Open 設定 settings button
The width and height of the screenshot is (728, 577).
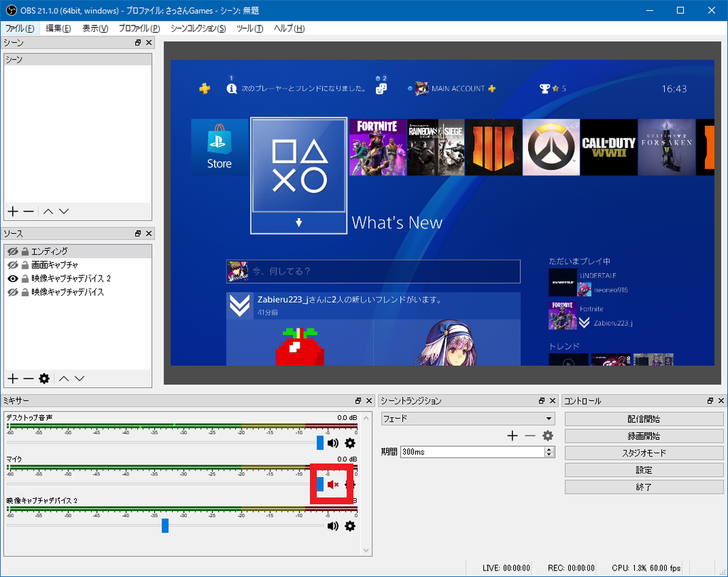(x=644, y=470)
